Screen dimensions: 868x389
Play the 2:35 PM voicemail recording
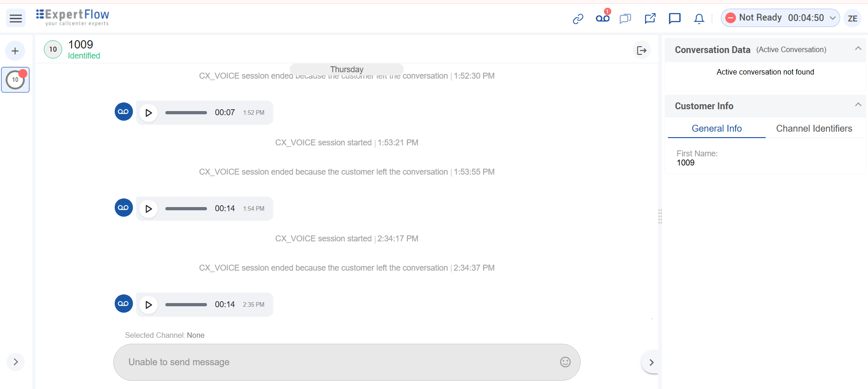click(148, 304)
